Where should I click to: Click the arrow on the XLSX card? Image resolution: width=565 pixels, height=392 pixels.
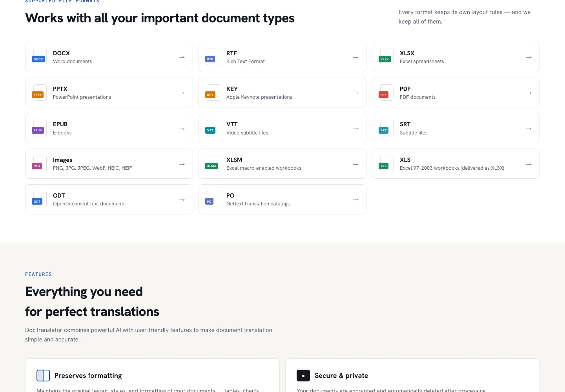click(529, 57)
